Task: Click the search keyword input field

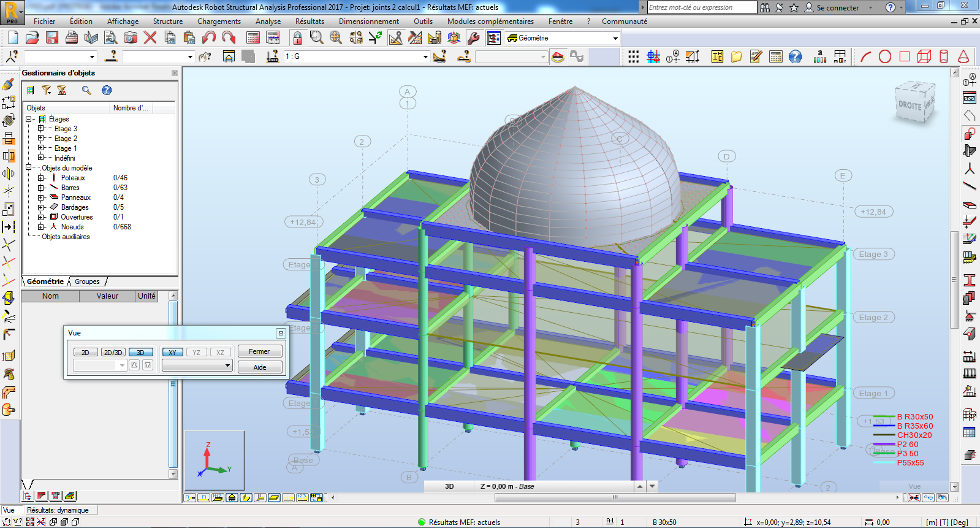Action: point(702,7)
